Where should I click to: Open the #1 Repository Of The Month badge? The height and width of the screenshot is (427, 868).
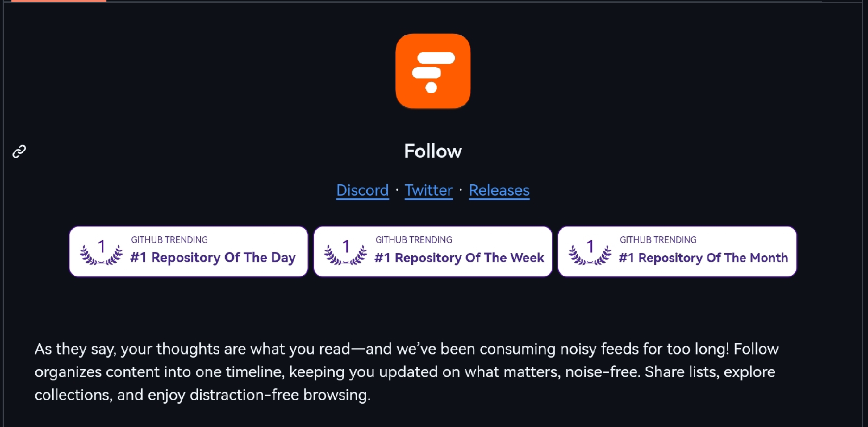[x=677, y=251]
